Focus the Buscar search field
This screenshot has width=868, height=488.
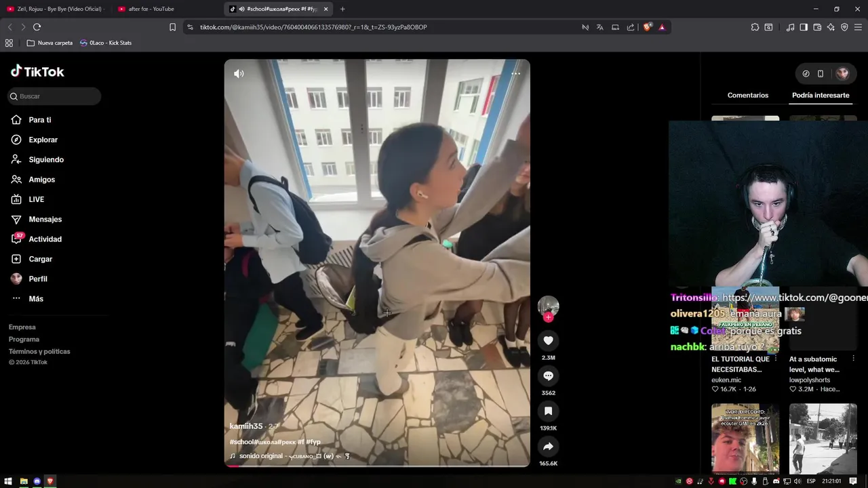(x=54, y=96)
